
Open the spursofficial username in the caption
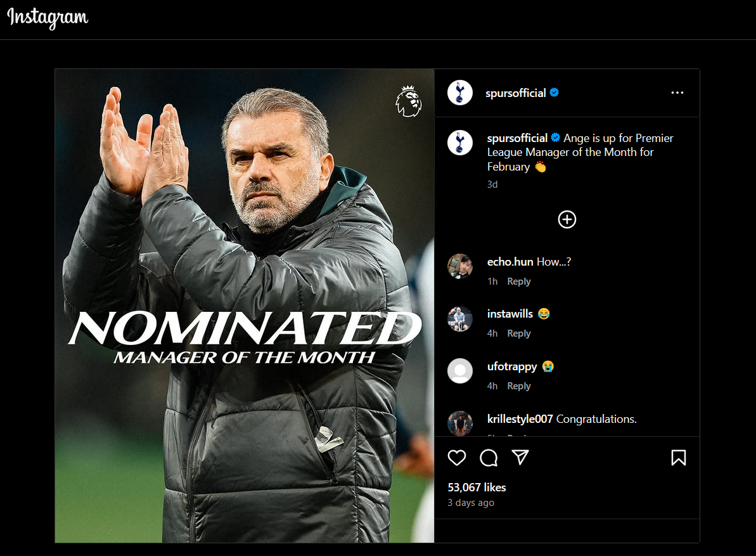tap(517, 138)
